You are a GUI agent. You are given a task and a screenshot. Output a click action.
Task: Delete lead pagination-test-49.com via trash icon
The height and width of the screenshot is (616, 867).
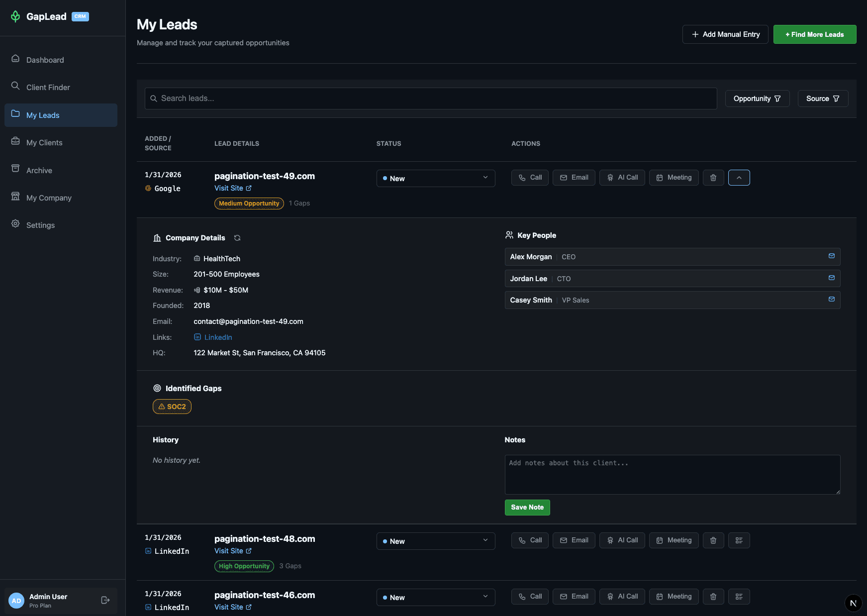(x=713, y=177)
